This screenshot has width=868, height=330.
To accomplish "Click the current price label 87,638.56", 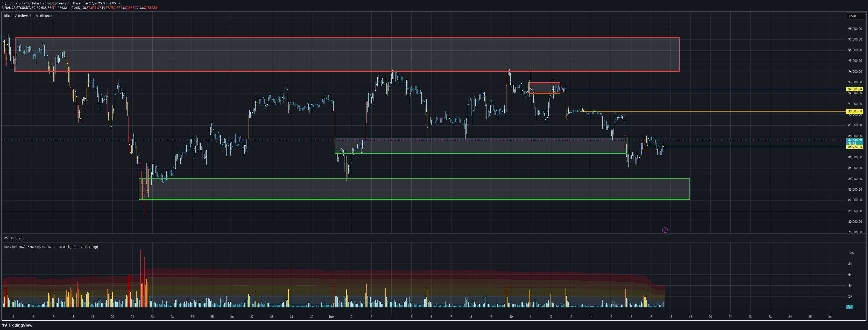I will 855,140.
